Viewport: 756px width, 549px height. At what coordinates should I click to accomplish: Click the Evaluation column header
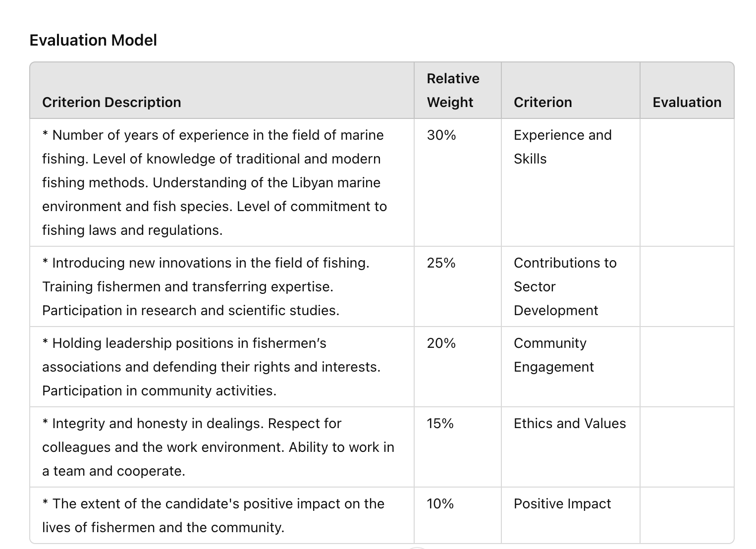[x=687, y=102]
